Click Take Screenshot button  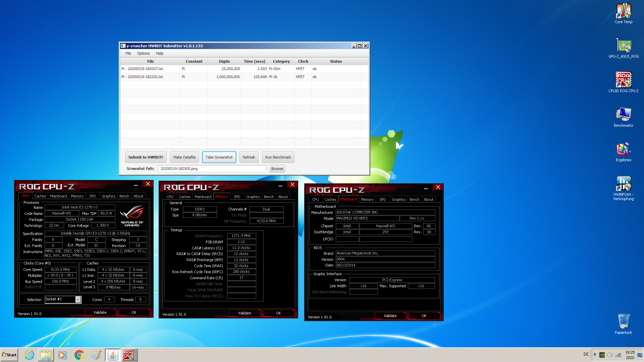coord(219,157)
